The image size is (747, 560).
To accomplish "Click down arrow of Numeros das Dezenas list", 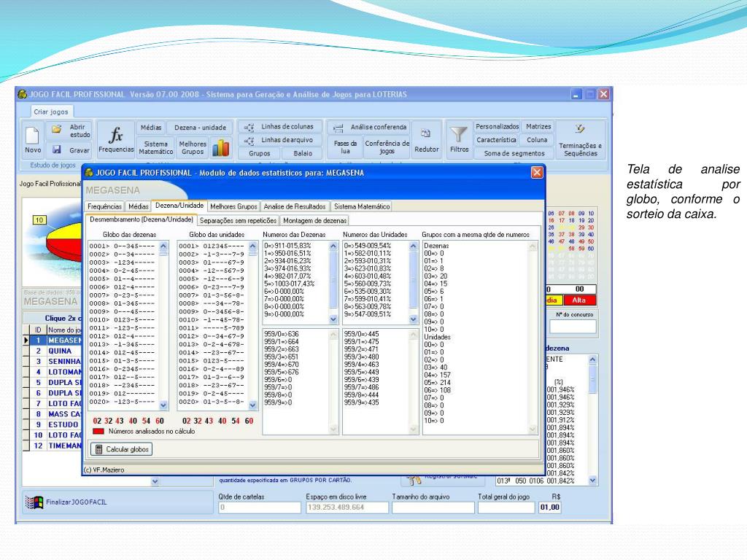I will (333, 319).
